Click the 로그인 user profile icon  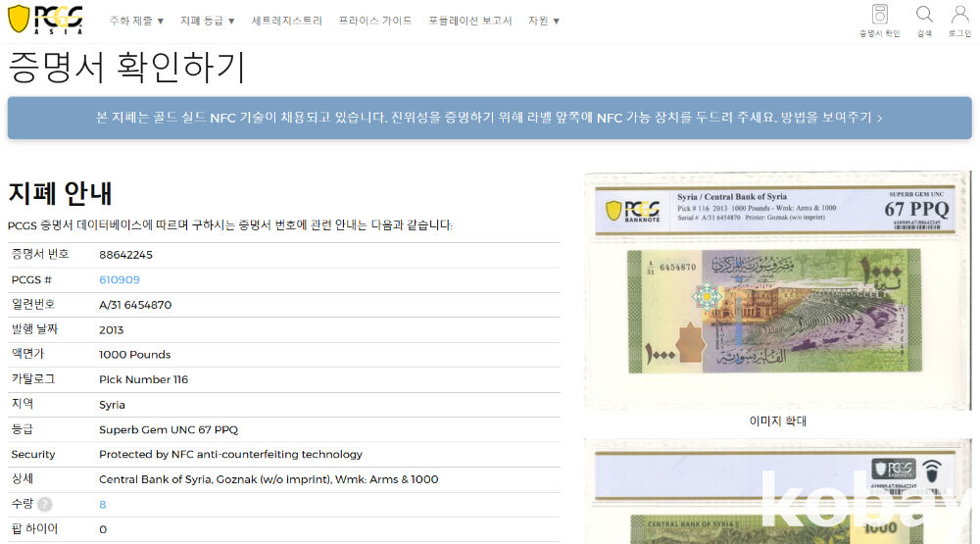959,21
